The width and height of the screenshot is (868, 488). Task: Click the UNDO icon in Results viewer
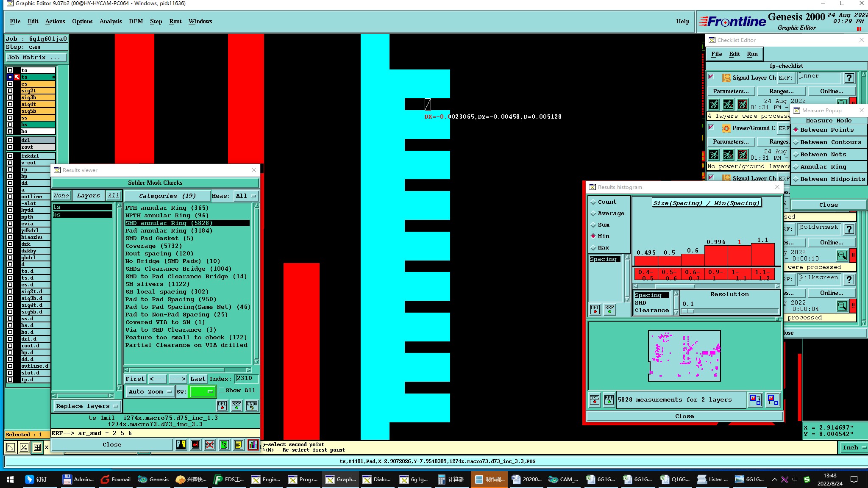pyautogui.click(x=252, y=406)
